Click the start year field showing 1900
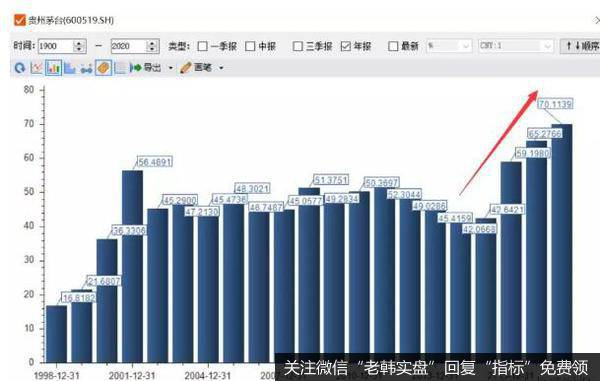600x381 pixels. (x=55, y=46)
